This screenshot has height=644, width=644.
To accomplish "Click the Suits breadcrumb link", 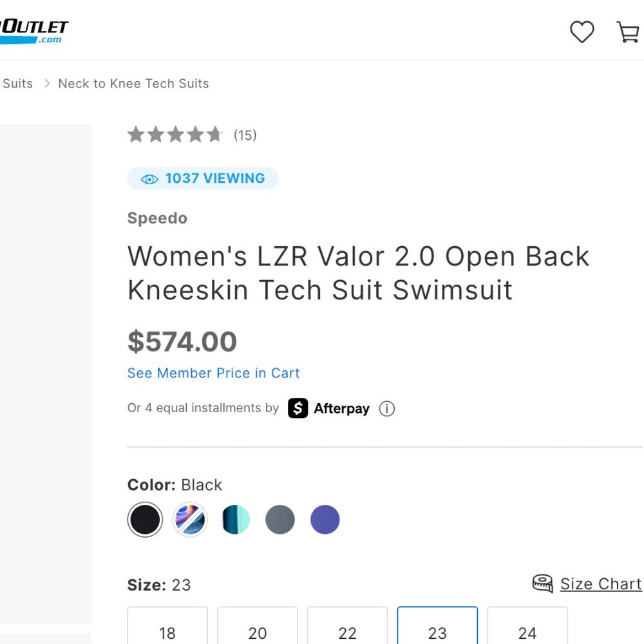I will 17,83.
